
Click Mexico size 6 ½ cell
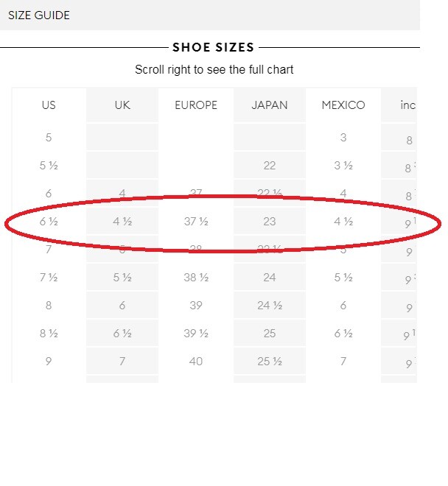tap(343, 334)
